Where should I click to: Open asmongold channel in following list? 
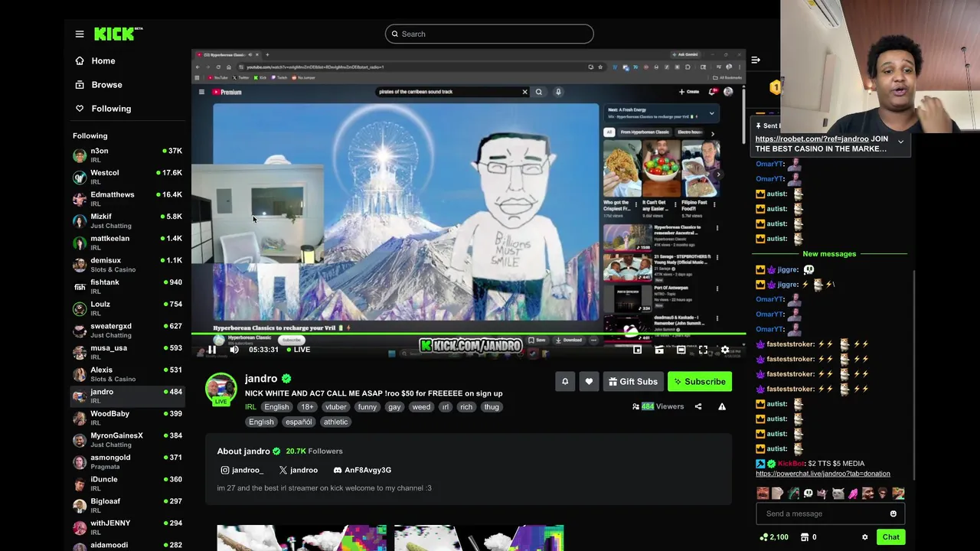click(x=128, y=461)
